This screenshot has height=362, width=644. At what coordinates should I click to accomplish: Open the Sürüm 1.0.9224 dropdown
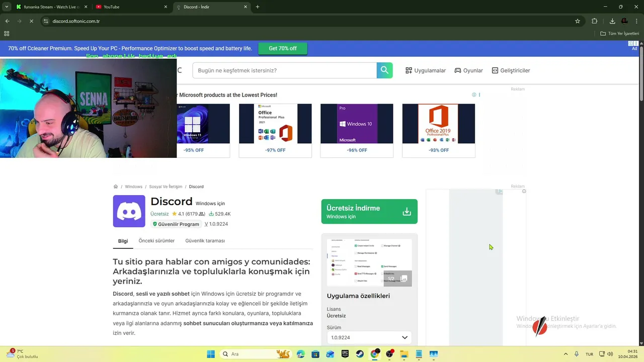tap(369, 337)
